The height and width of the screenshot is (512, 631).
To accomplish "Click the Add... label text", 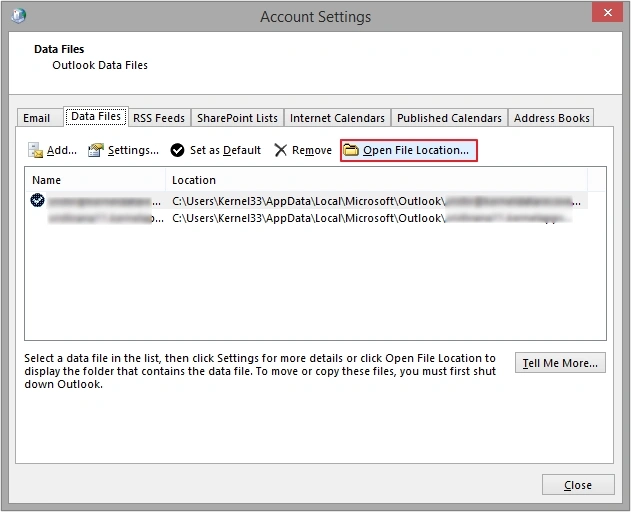I will (x=62, y=150).
